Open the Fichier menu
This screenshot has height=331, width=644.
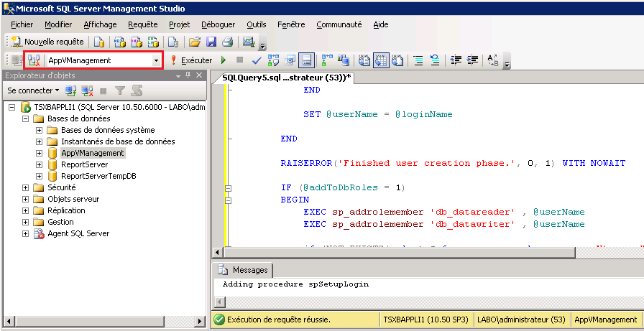pos(22,24)
